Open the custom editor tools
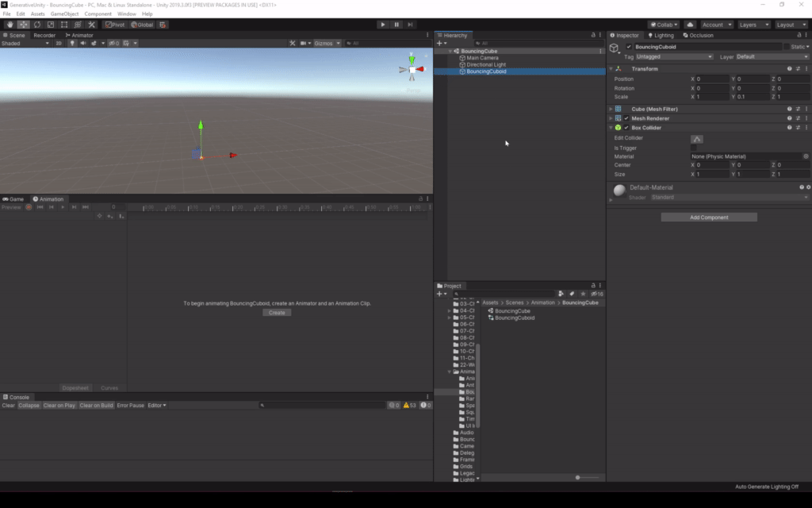Viewport: 812px width, 508px height. coord(92,25)
